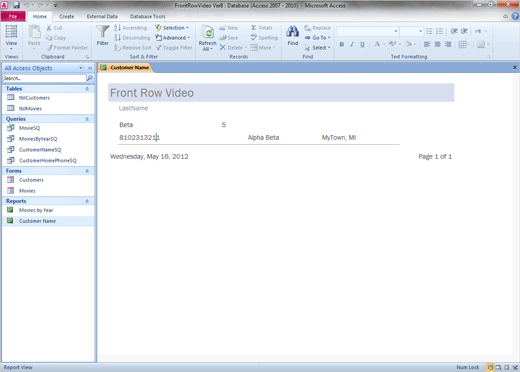The height and width of the screenshot is (372, 520).
Task: Click the bullets list icon
Action: (429, 31)
